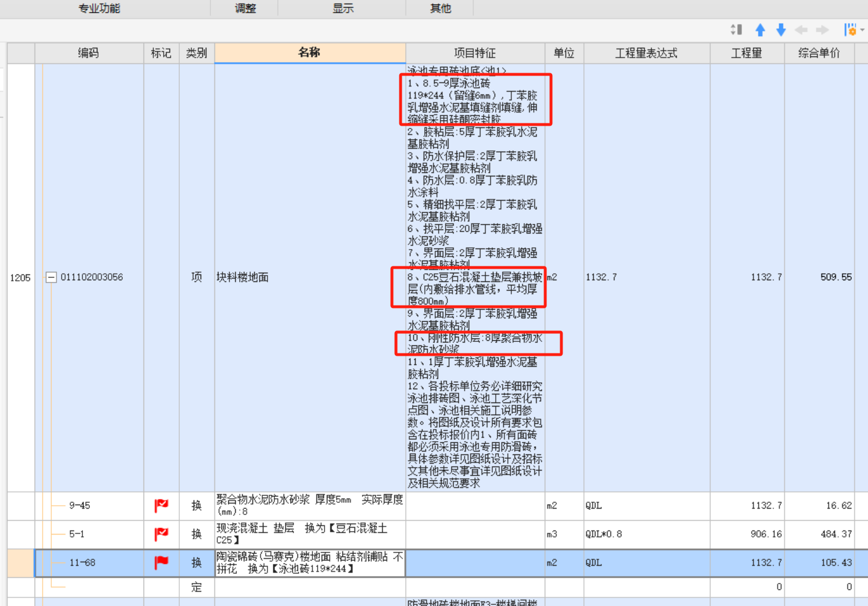Select quantity cell 906.16
The height and width of the screenshot is (606, 868).
click(747, 534)
